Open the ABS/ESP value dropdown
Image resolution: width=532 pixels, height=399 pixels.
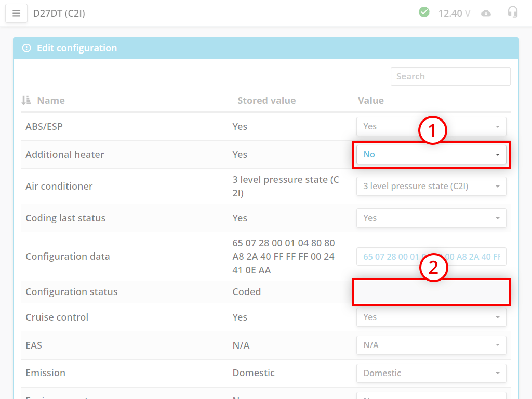[431, 127]
